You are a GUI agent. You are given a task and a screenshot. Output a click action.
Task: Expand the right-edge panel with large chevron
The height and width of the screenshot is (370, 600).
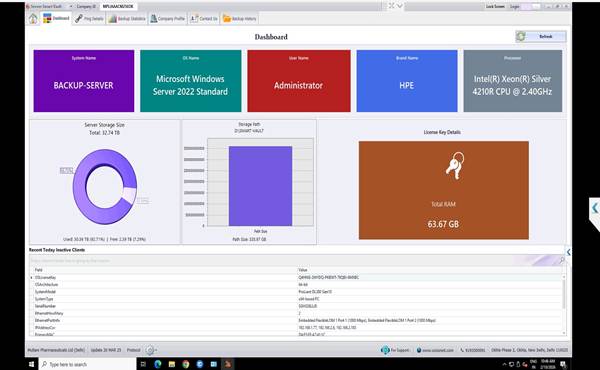pos(595,208)
